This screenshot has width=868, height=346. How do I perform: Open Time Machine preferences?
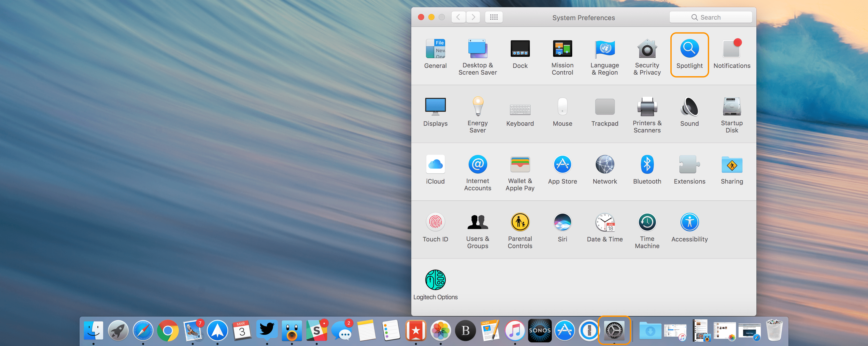coord(647,222)
